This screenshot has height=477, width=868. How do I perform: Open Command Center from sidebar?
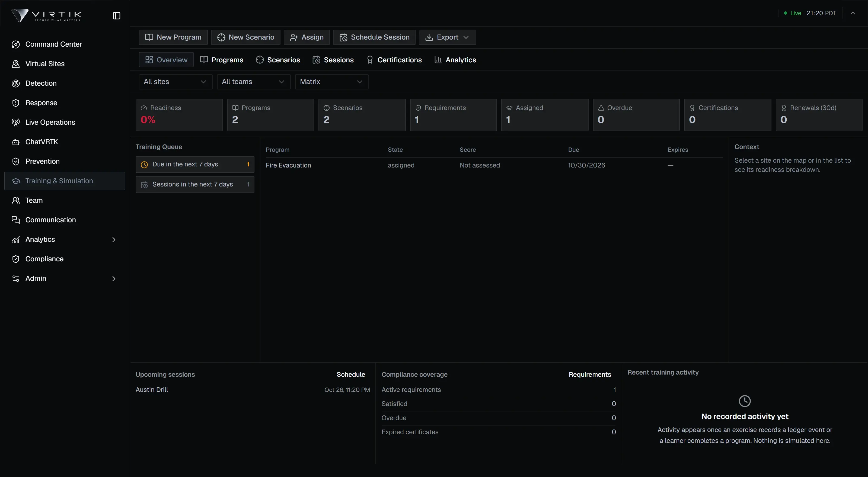pos(65,44)
